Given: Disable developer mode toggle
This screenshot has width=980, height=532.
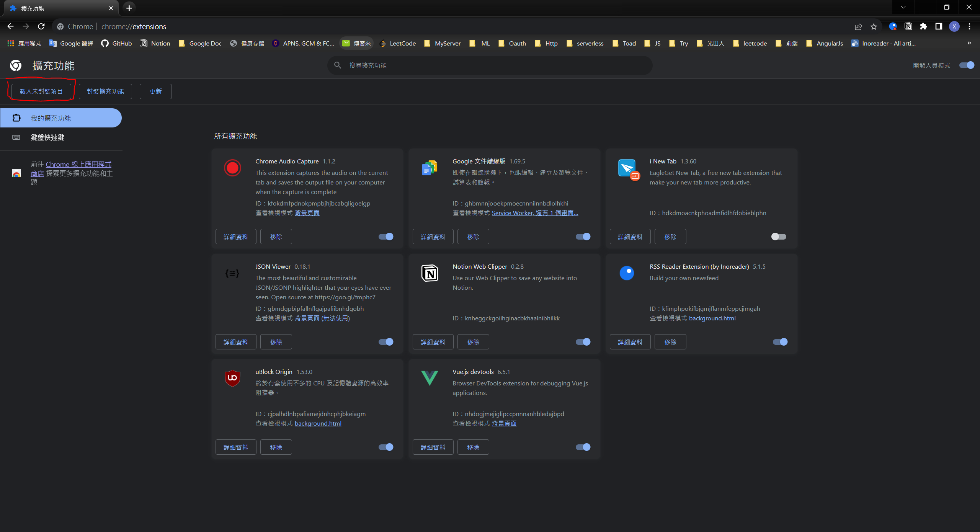Looking at the screenshot, I should (x=967, y=65).
